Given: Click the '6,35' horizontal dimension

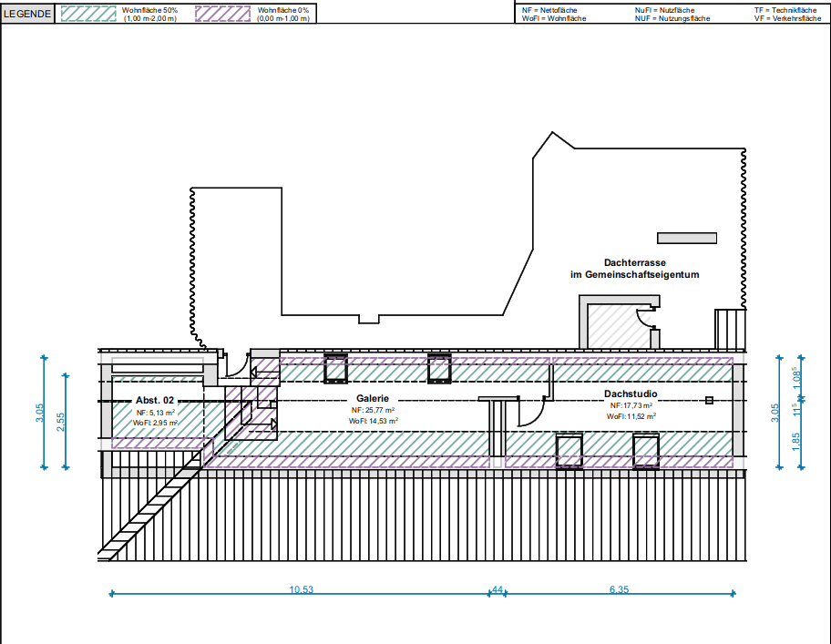Looking at the screenshot, I should [x=619, y=589].
